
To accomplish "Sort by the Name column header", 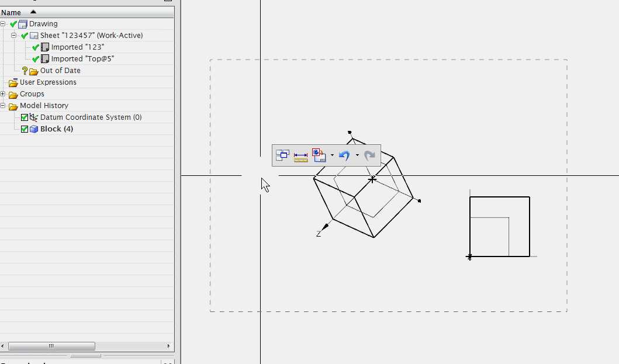I will click(87, 12).
